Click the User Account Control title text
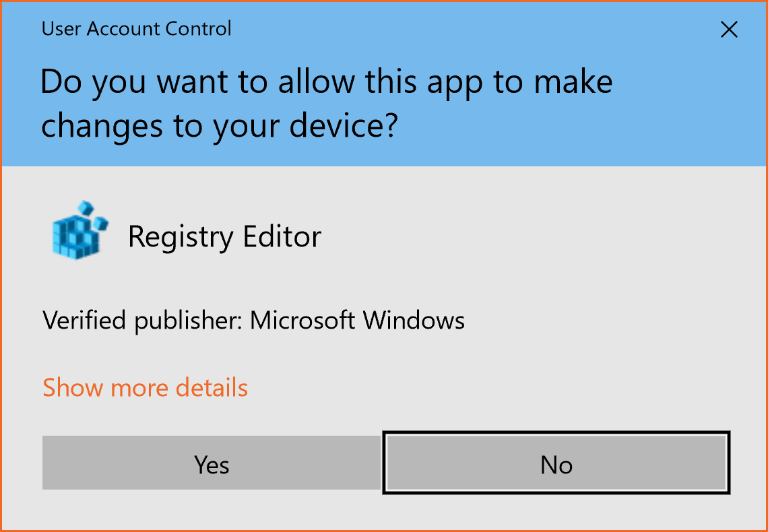Screen dimensions: 768x532 [137, 29]
